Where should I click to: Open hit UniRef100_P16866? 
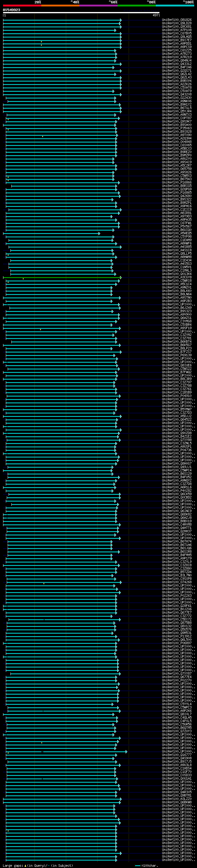click(x=177, y=182)
